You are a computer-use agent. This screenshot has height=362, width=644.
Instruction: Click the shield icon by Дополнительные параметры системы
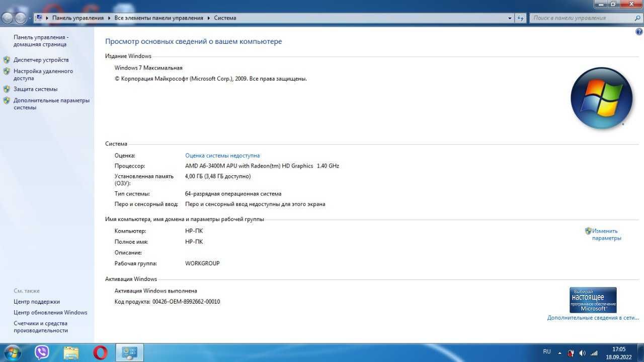click(7, 100)
